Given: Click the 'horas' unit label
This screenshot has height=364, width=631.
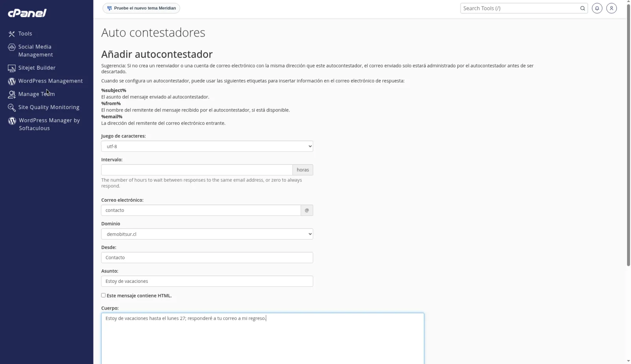Looking at the screenshot, I should click(303, 170).
